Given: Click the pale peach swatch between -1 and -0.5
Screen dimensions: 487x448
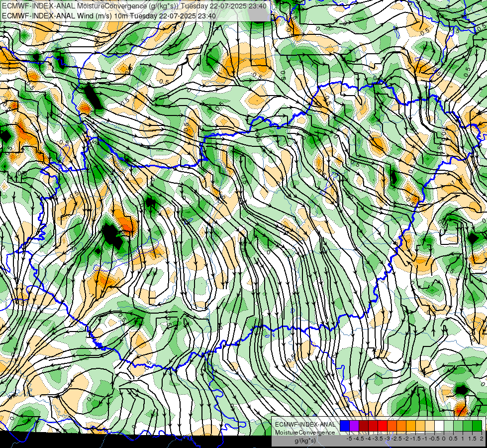Looking at the screenshot, I should tap(430, 426).
